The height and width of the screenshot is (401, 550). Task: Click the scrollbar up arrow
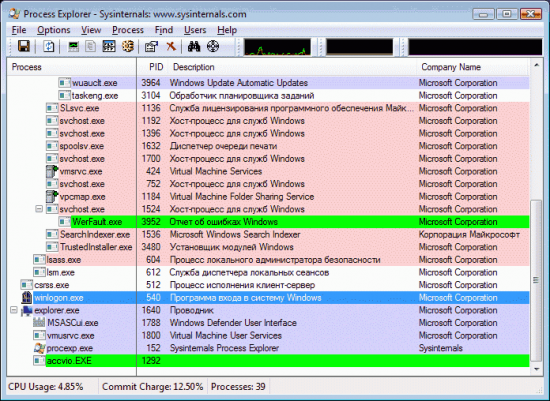tap(536, 65)
